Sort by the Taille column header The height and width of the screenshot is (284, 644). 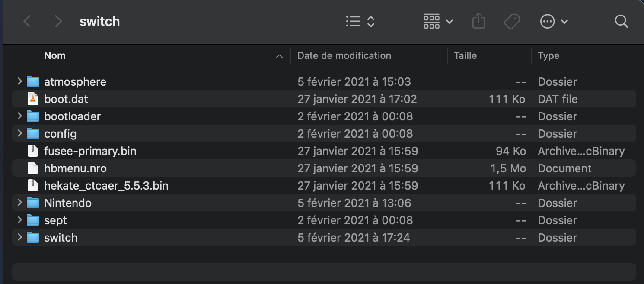(465, 55)
